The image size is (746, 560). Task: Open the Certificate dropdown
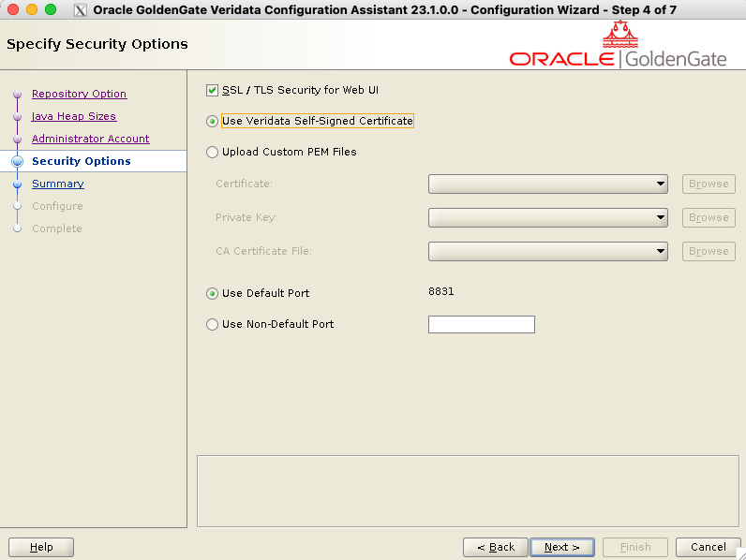click(x=547, y=184)
